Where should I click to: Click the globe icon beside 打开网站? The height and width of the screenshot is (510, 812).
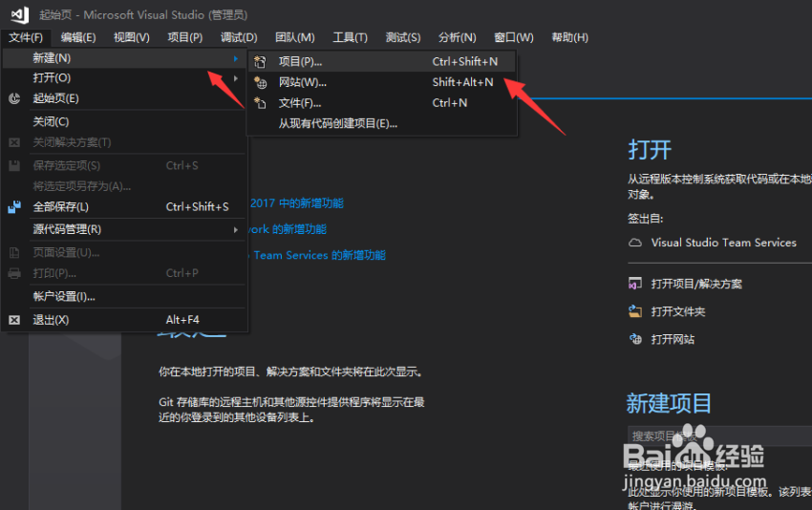click(635, 339)
